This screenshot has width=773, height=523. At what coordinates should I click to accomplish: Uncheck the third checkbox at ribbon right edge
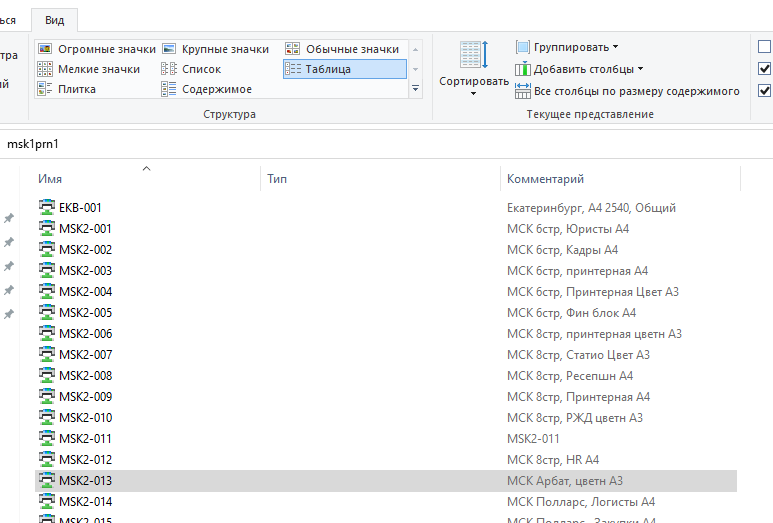(x=765, y=91)
